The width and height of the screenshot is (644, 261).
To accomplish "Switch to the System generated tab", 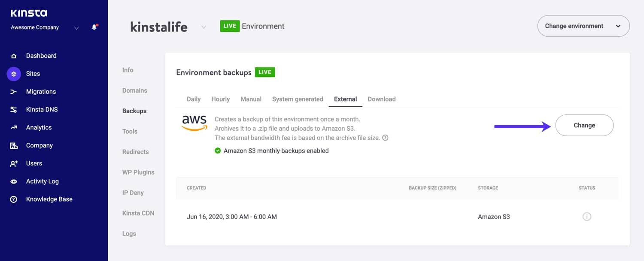I will pyautogui.click(x=298, y=99).
